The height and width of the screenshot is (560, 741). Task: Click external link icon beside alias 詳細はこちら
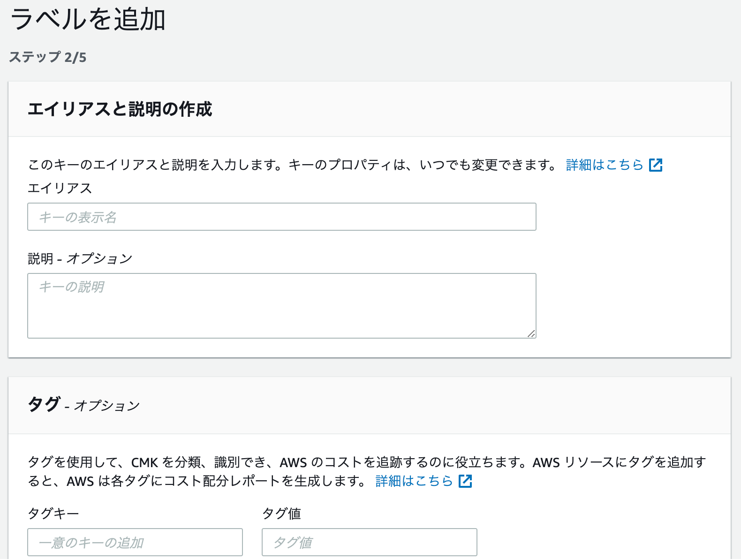656,165
